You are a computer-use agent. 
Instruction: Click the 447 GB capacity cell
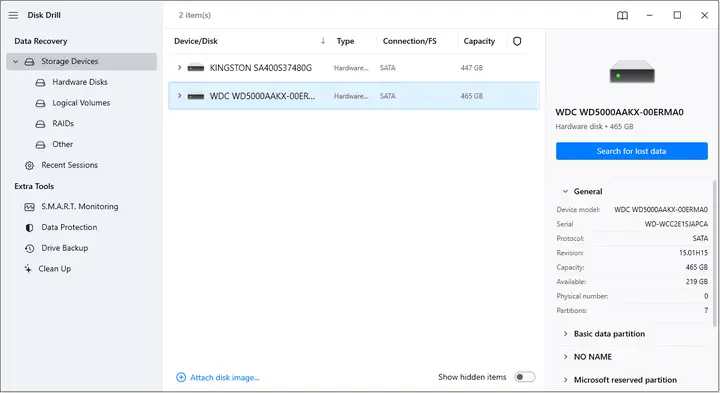click(x=472, y=68)
